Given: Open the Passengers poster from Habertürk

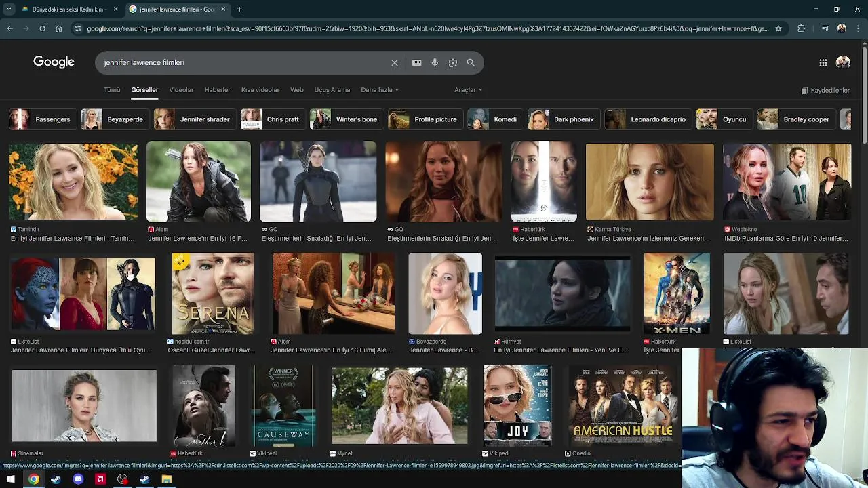Looking at the screenshot, I should [544, 182].
